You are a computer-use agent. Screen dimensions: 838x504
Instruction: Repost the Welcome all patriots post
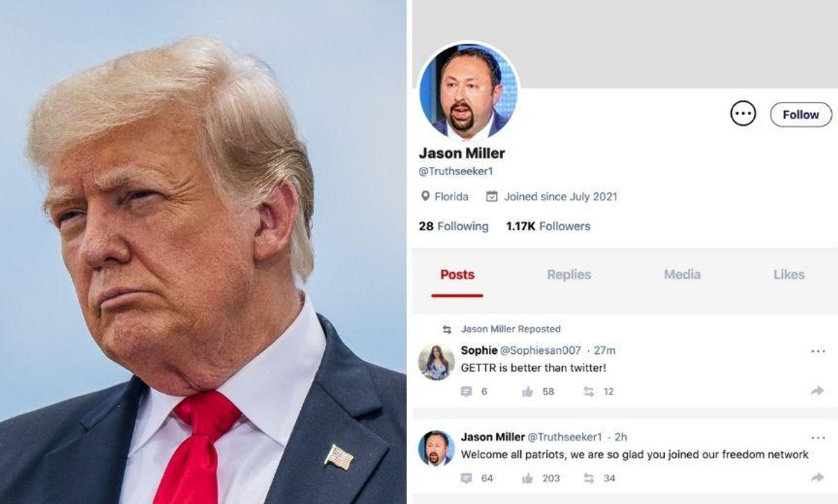pos(589,478)
